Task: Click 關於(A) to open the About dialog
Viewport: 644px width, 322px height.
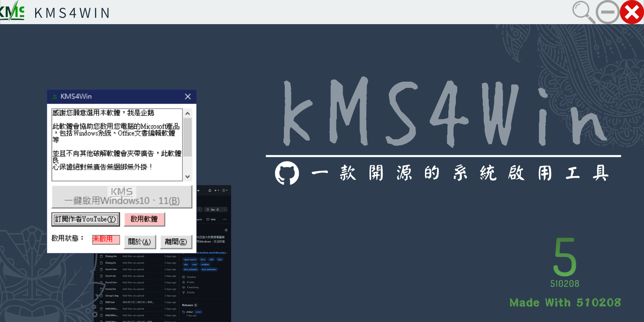Action: tap(140, 242)
